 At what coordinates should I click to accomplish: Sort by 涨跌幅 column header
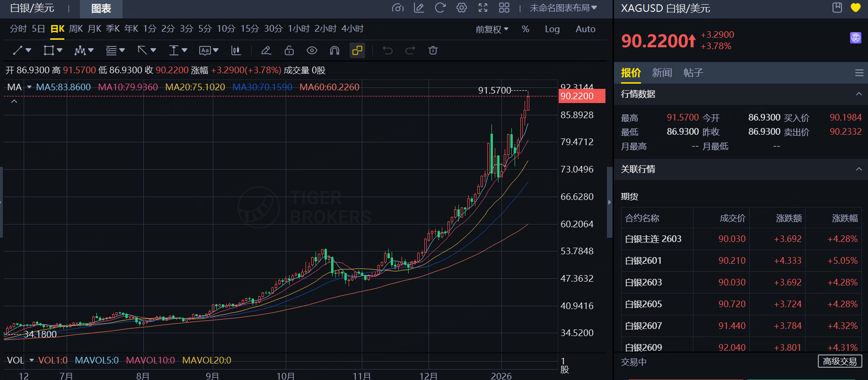click(x=845, y=218)
